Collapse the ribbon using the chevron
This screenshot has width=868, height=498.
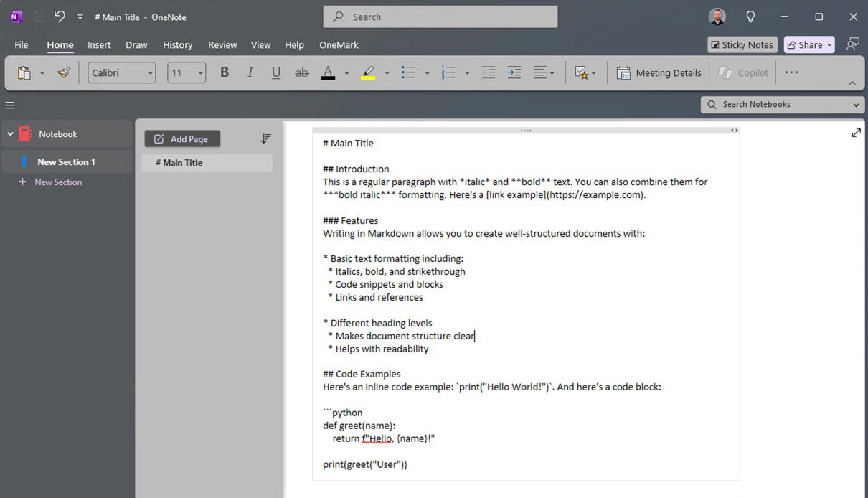coord(852,83)
